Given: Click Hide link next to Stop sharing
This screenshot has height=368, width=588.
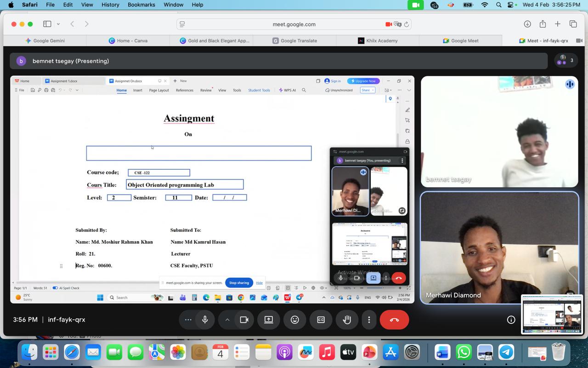Looking at the screenshot, I should (259, 283).
